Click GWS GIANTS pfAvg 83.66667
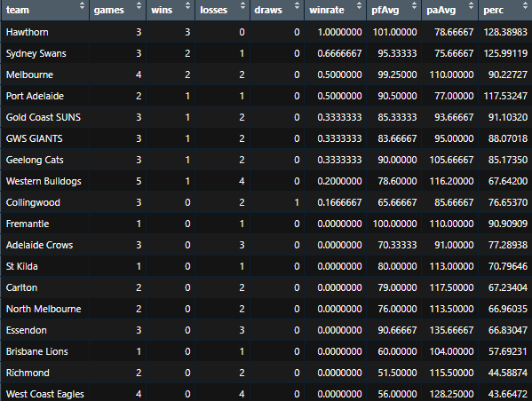532x401 pixels. coord(397,138)
